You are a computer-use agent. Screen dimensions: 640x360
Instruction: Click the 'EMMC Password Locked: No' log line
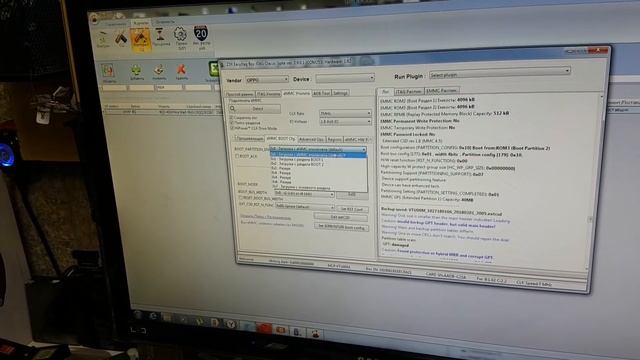pos(407,134)
